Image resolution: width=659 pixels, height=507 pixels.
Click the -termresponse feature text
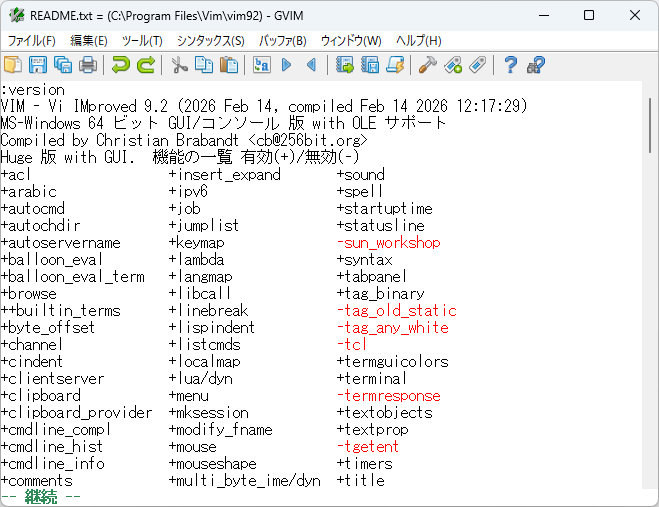point(389,396)
